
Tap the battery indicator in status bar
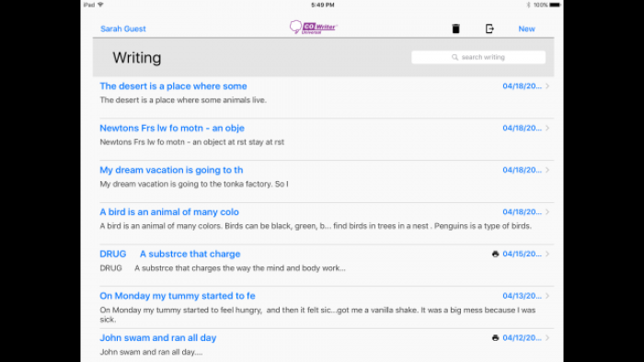click(x=555, y=5)
